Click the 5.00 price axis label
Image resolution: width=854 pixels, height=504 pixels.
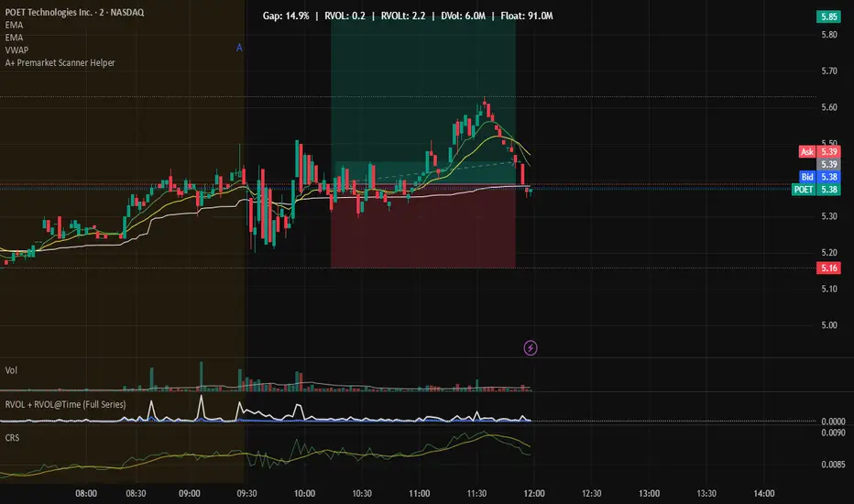click(x=829, y=325)
